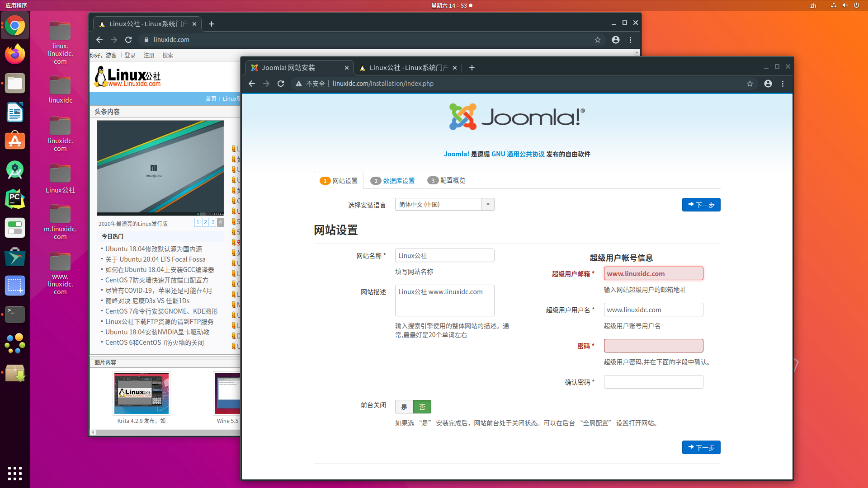
Task: Launch PyCharm from the dock
Action: 15,199
